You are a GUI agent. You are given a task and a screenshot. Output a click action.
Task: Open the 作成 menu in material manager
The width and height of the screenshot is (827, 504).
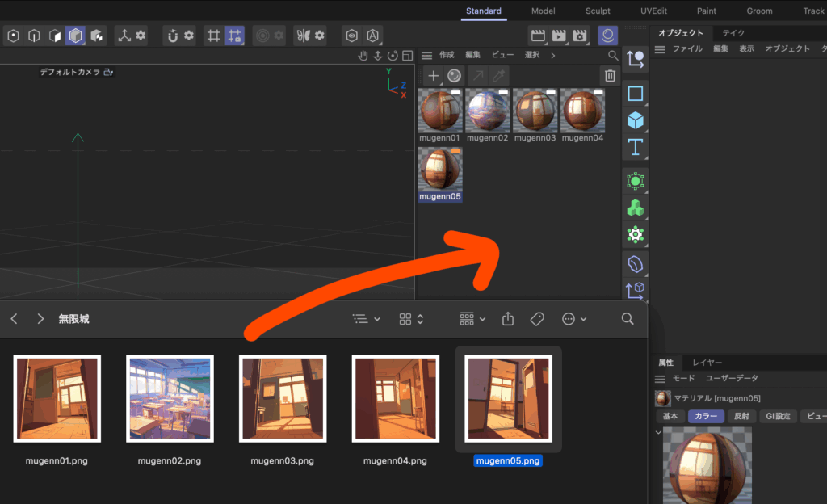[x=447, y=55]
